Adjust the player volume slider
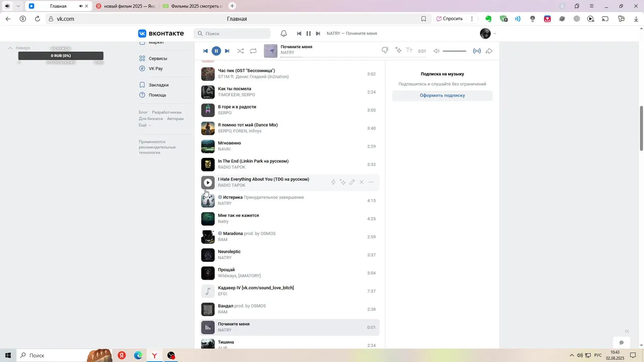This screenshot has width=644, height=362. (x=454, y=51)
